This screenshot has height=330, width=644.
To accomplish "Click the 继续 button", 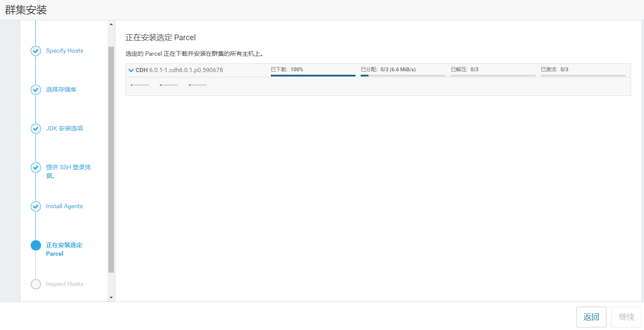I will [626, 317].
